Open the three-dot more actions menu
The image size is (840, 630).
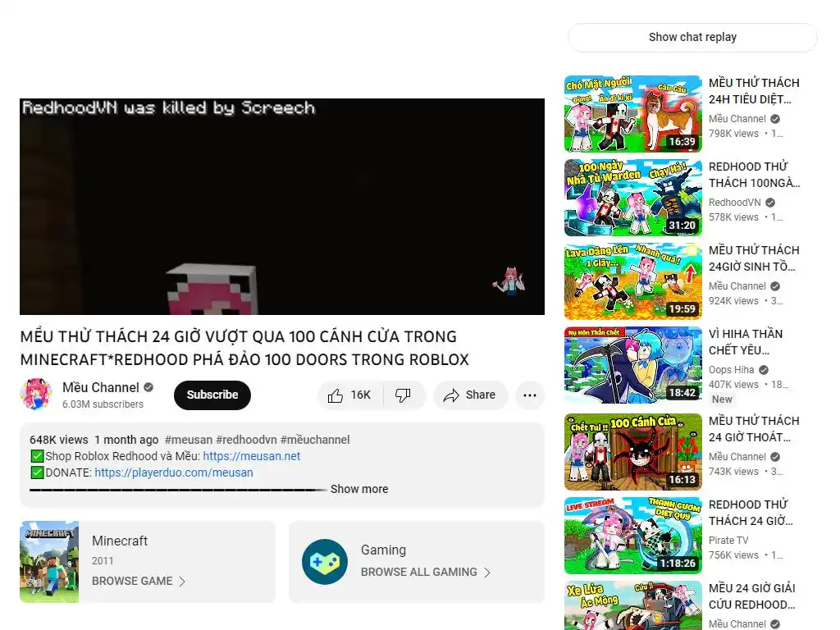pos(530,395)
